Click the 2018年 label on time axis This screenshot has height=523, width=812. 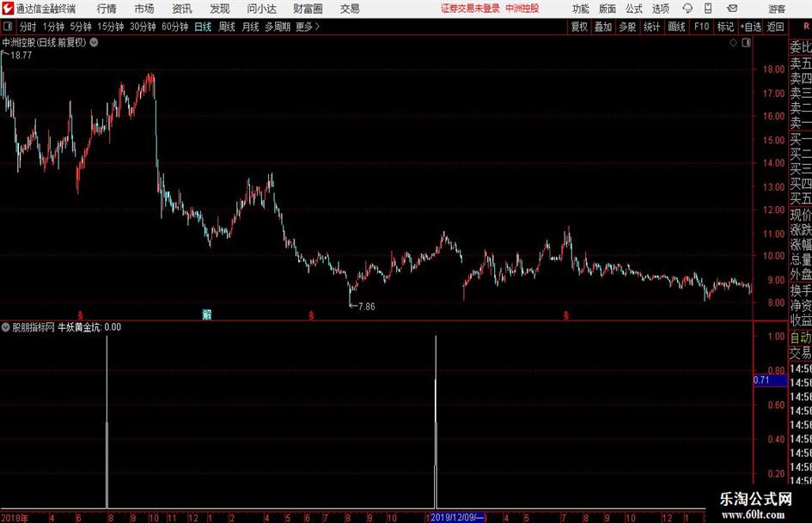click(15, 518)
